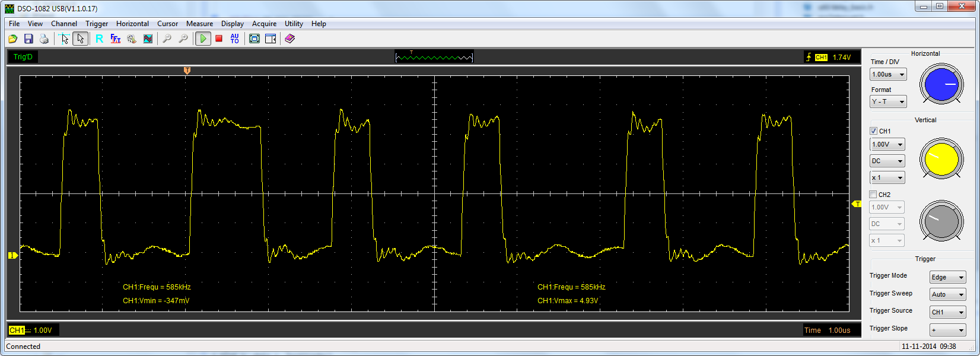This screenshot has width=980, height=356.
Task: Select the cursor measurement pointer tool
Action: coord(64,39)
